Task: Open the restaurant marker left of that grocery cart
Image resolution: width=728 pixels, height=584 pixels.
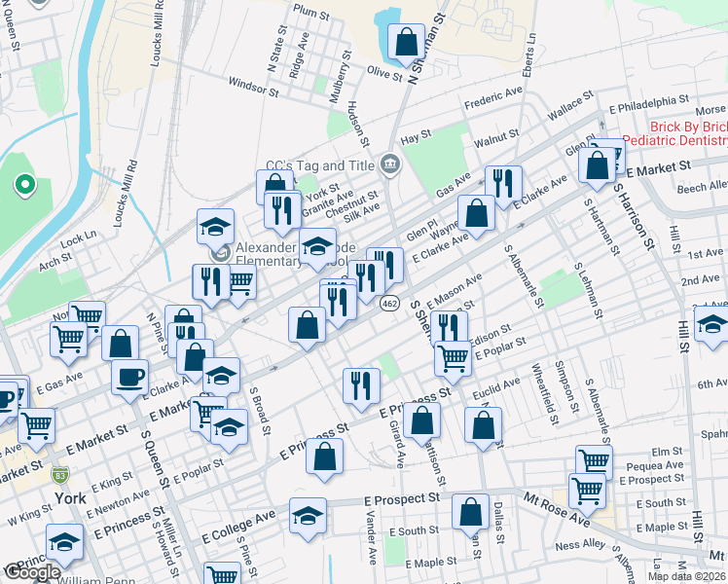Action: tap(211, 283)
